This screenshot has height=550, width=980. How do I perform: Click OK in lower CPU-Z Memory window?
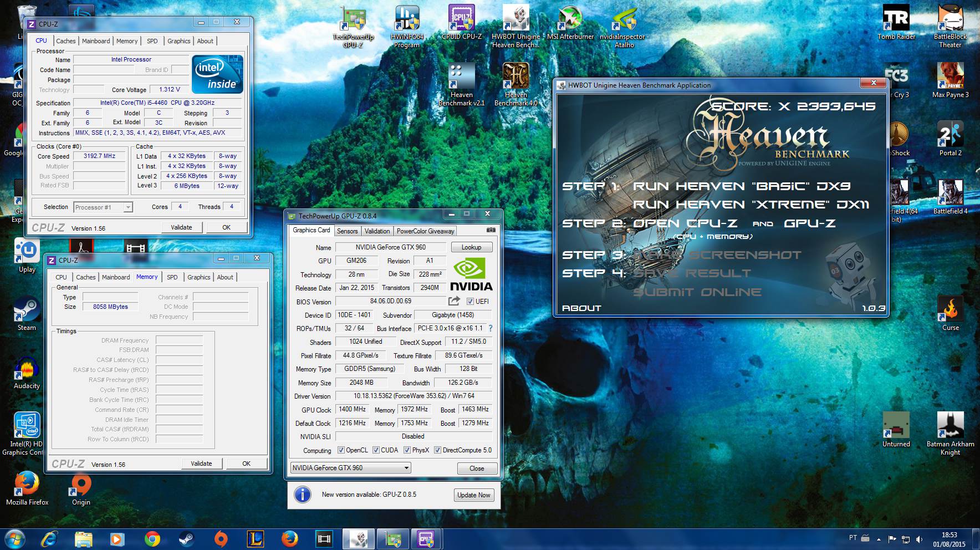click(x=246, y=464)
